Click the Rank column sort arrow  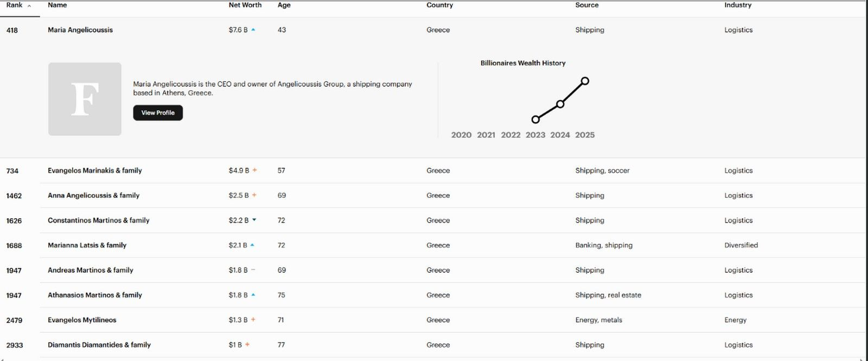[29, 5]
